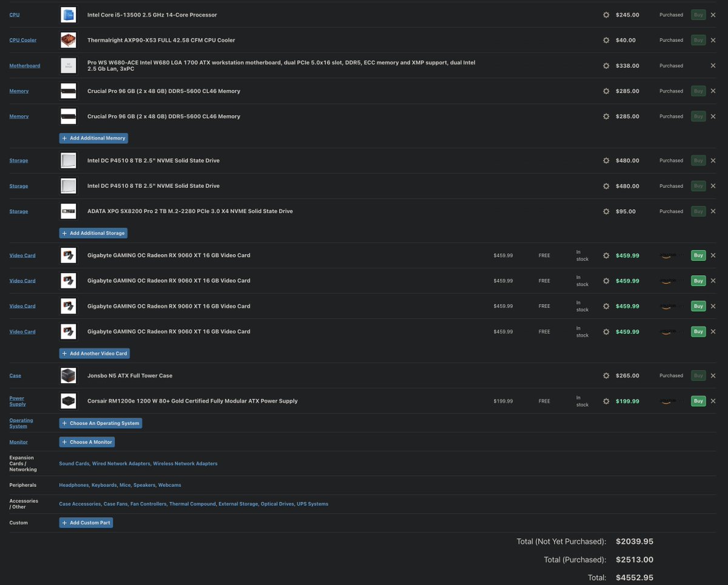
Task: Buy the Corsair RM1200e power supply
Action: (698, 401)
